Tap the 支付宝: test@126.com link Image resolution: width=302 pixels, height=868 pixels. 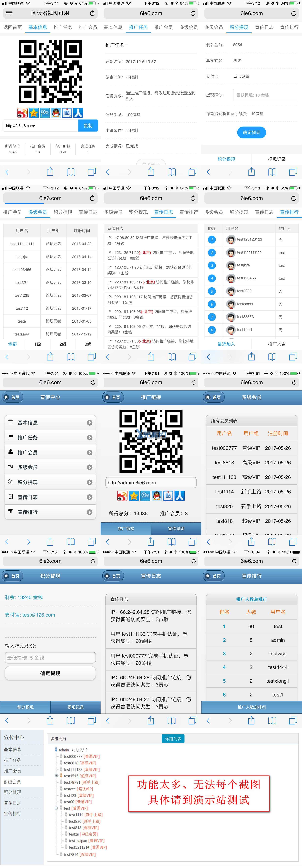point(30,615)
